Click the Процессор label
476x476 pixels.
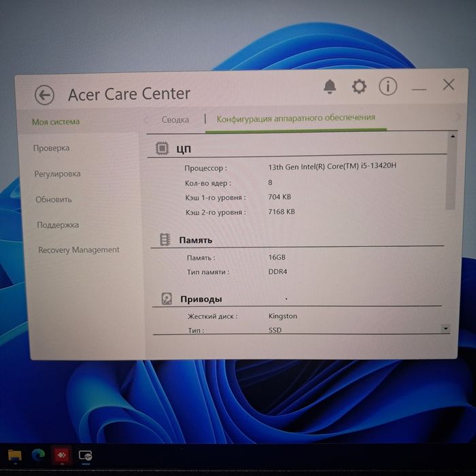(x=205, y=168)
